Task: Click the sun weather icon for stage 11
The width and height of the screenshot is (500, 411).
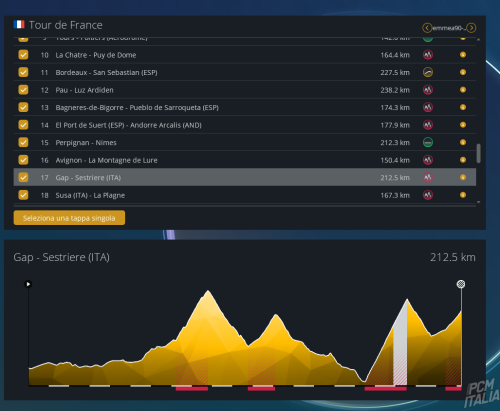Action: [463, 72]
